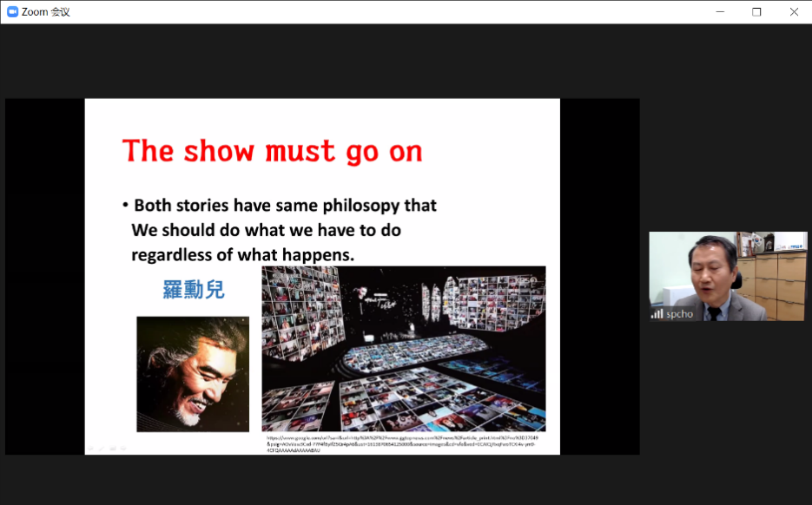Click the fourth slideshow control icon at slide bottom
This screenshot has width=812, height=505.
123,448
